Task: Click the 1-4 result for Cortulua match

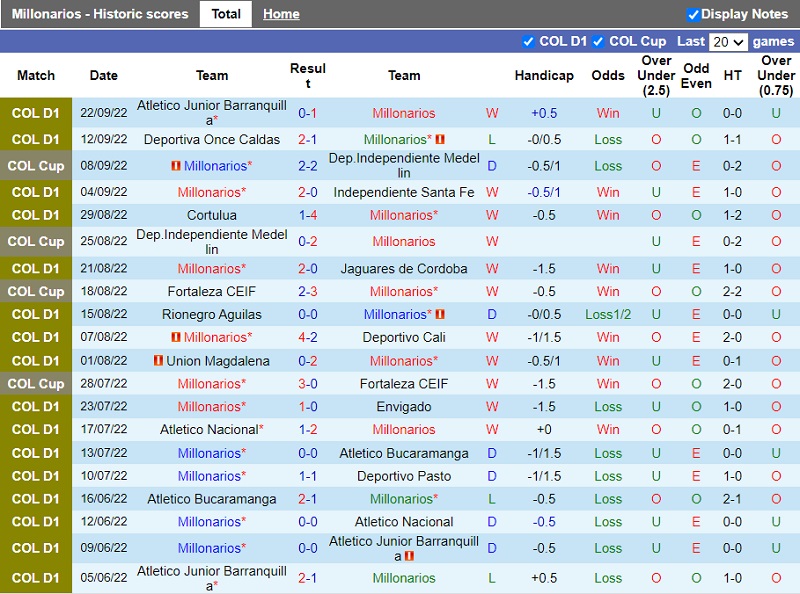Action: (x=307, y=215)
